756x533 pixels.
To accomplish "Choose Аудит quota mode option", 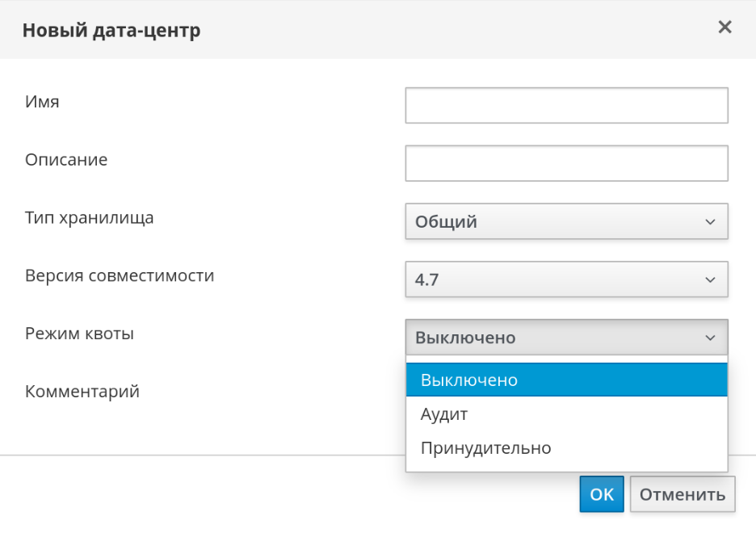I will click(x=566, y=414).
